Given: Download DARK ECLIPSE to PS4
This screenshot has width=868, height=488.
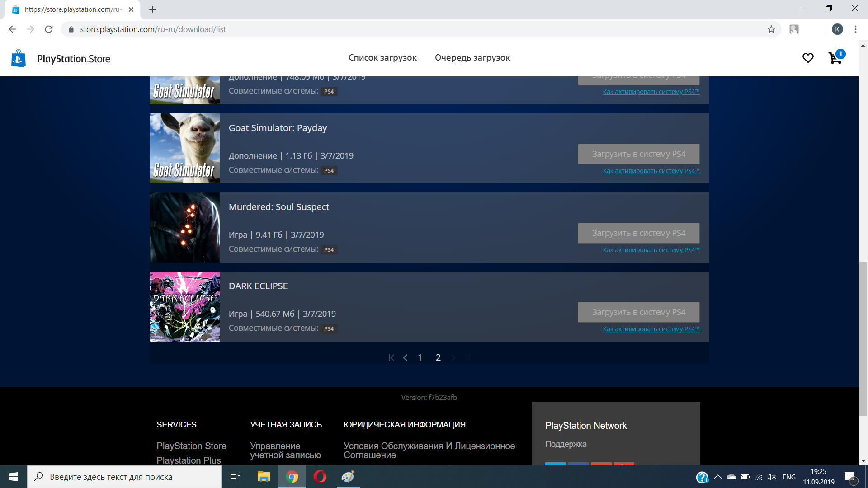Looking at the screenshot, I should click(638, 312).
